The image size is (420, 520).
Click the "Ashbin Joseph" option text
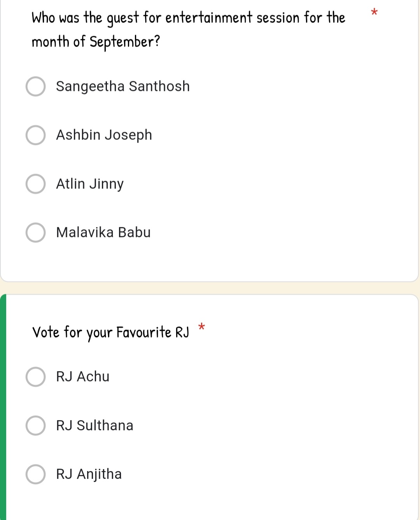tap(104, 135)
